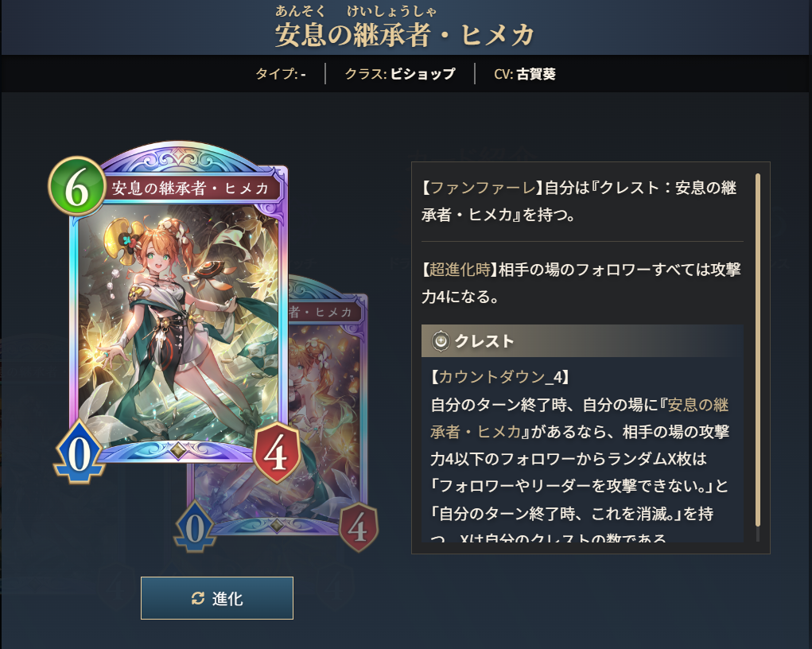Click the ビショップ class label
Screen dimensions: 812x649
[422, 74]
